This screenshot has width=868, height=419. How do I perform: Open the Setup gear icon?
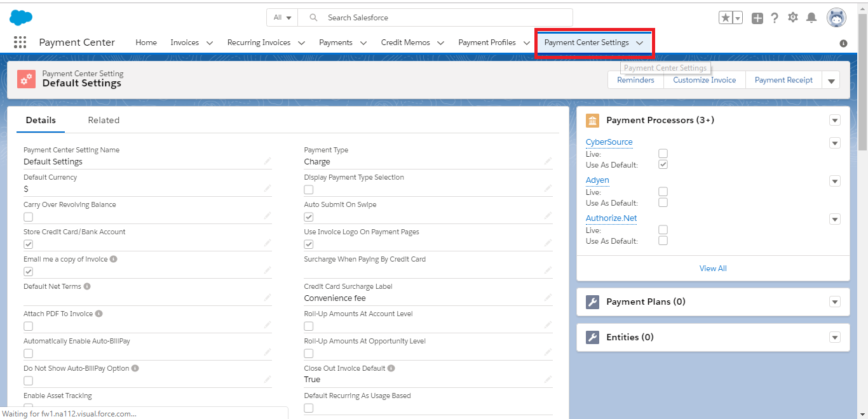point(793,18)
